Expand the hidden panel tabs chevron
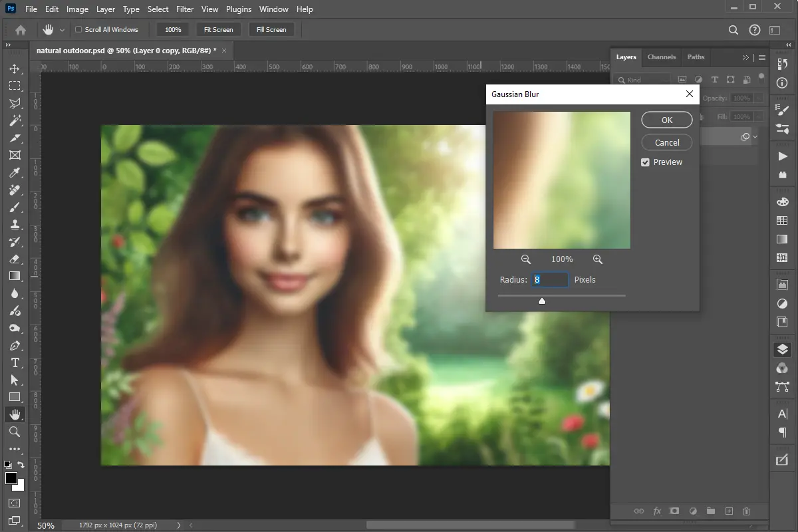 tap(746, 57)
